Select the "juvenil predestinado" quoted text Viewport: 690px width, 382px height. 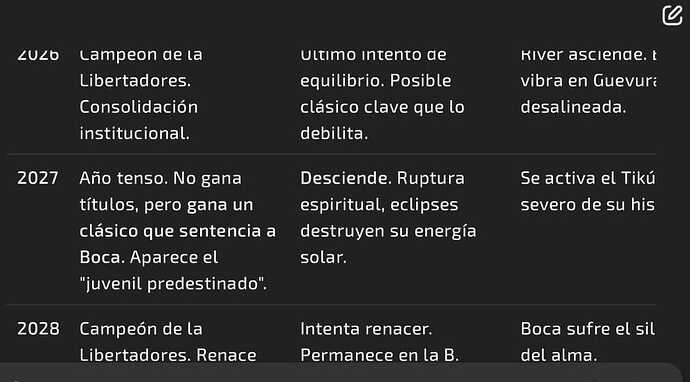[x=173, y=284]
